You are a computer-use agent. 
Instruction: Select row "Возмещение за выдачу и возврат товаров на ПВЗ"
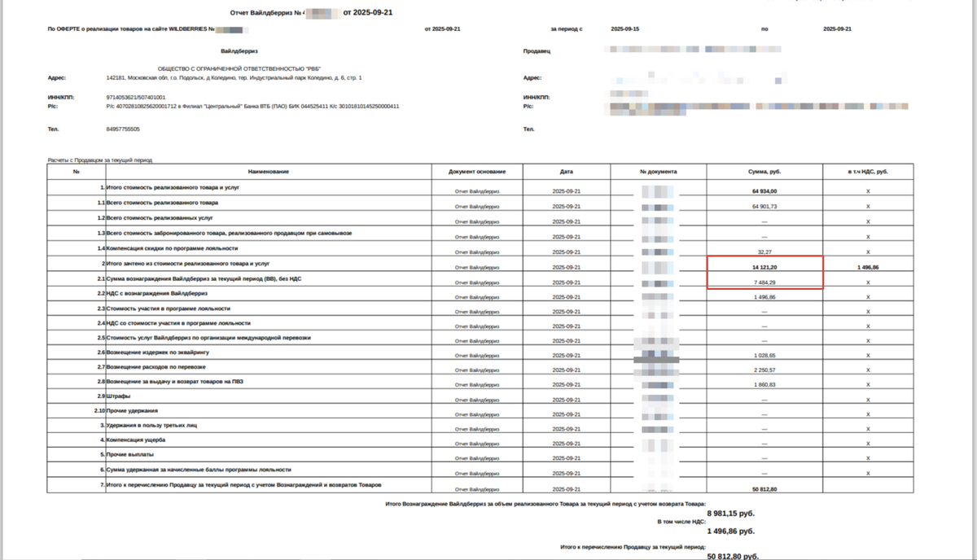[480, 383]
